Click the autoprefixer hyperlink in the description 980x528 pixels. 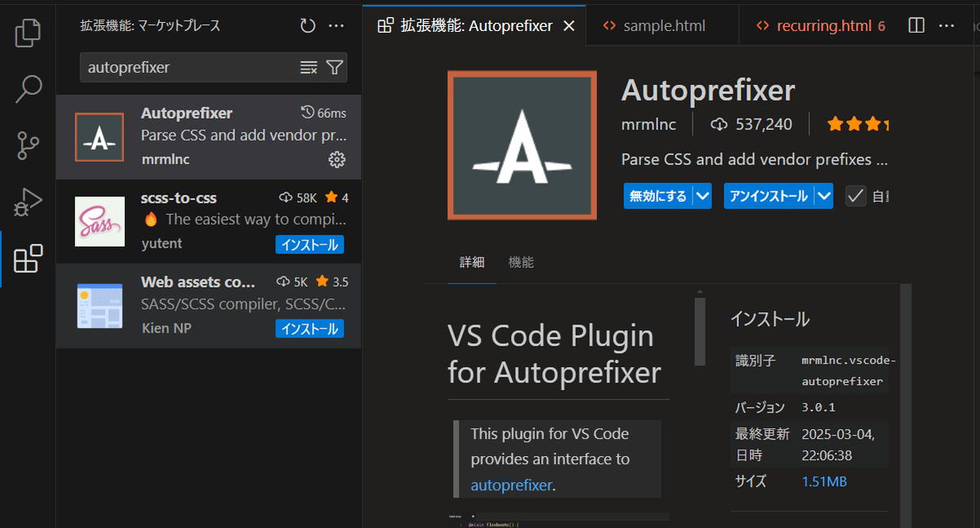click(x=511, y=485)
